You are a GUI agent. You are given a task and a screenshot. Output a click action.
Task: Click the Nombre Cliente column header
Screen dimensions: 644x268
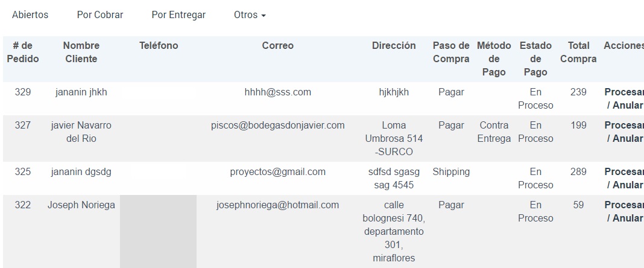81,53
